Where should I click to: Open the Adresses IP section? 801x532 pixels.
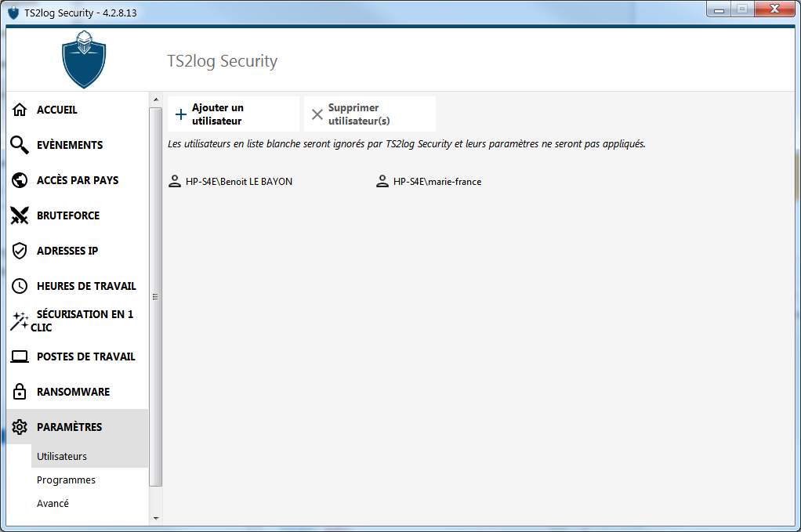pyautogui.click(x=78, y=251)
